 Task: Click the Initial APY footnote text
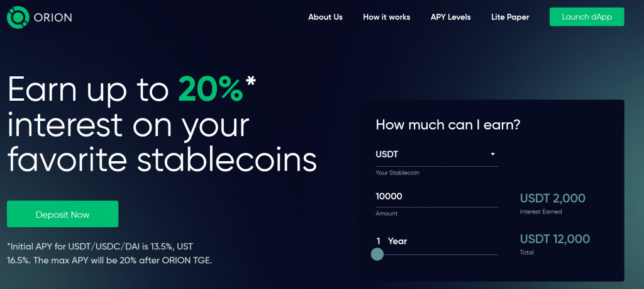click(x=109, y=254)
